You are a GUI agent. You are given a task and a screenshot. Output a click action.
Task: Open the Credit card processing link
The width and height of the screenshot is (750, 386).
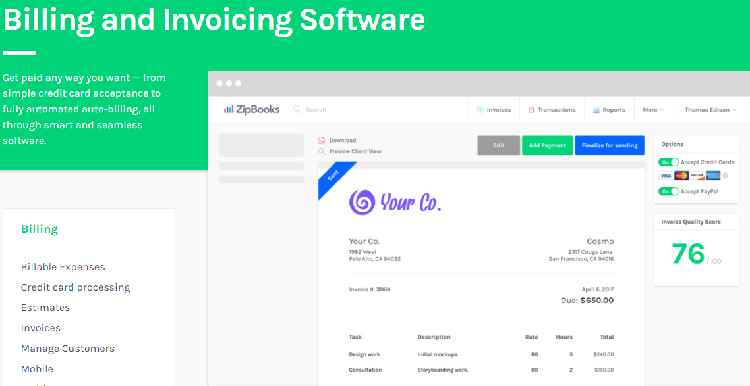[x=76, y=287]
